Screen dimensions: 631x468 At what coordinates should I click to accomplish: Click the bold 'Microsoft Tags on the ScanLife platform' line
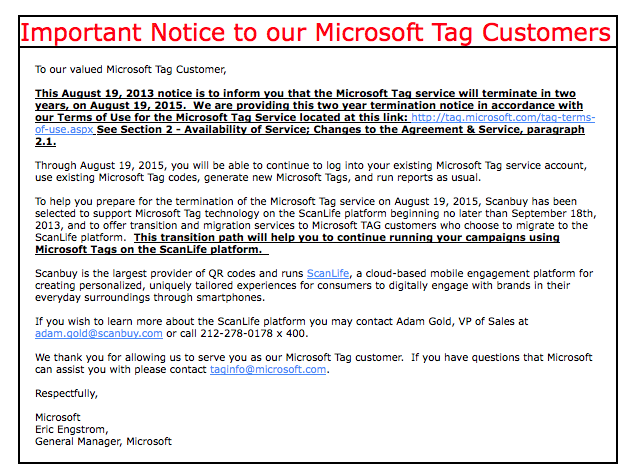click(148, 249)
